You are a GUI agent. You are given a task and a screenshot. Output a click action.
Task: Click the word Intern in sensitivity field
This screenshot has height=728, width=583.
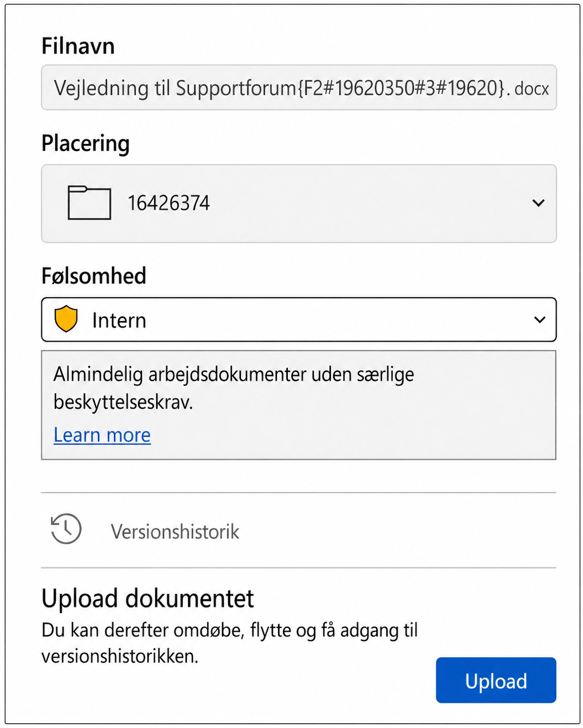[119, 320]
